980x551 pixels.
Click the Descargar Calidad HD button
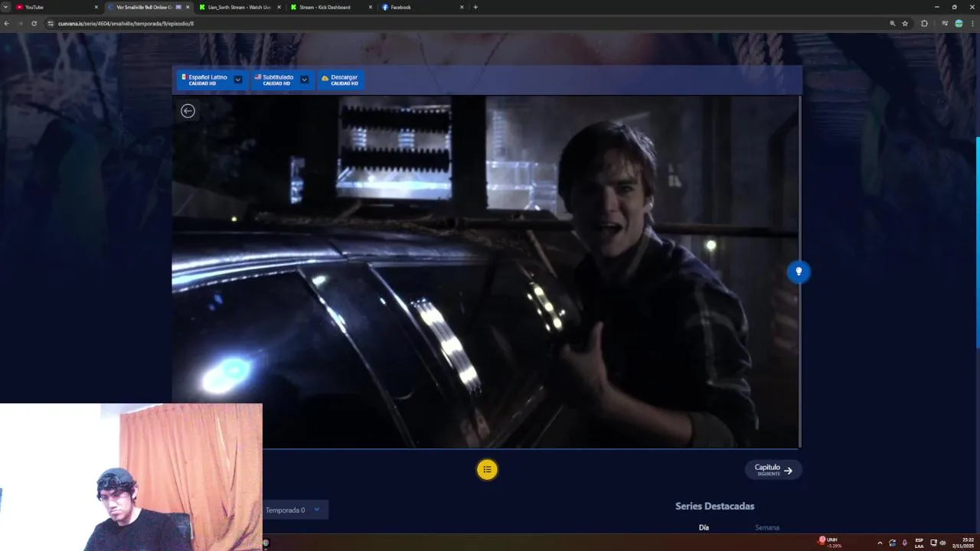(x=341, y=80)
